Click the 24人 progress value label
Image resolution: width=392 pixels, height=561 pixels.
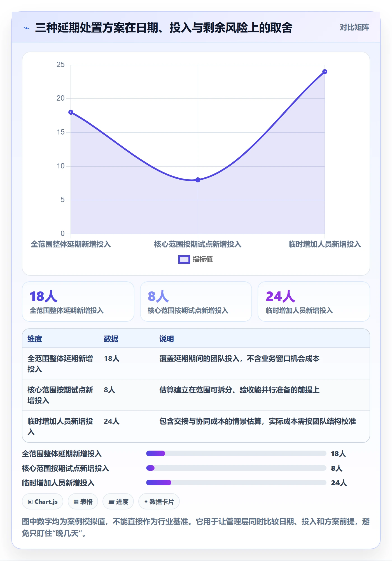[x=339, y=483]
